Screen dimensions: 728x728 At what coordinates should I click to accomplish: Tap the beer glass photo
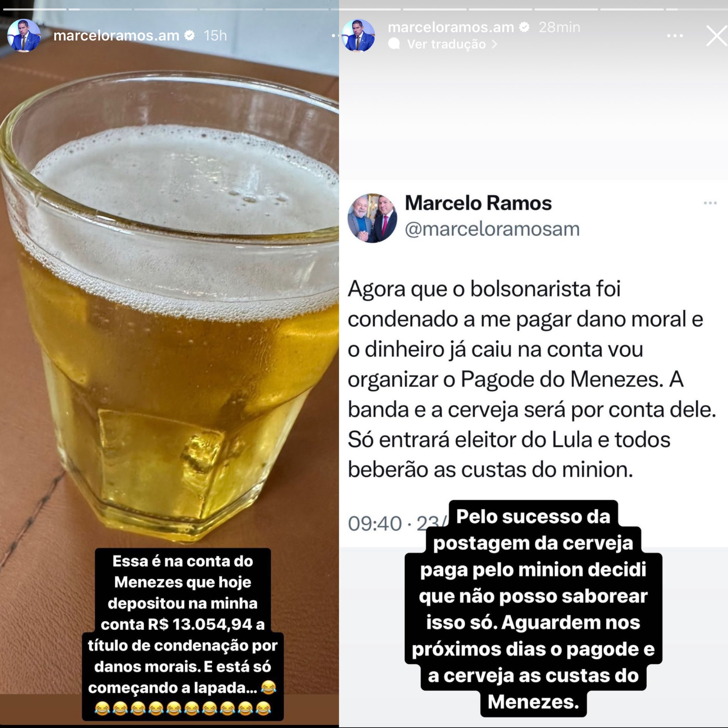click(x=170, y=301)
